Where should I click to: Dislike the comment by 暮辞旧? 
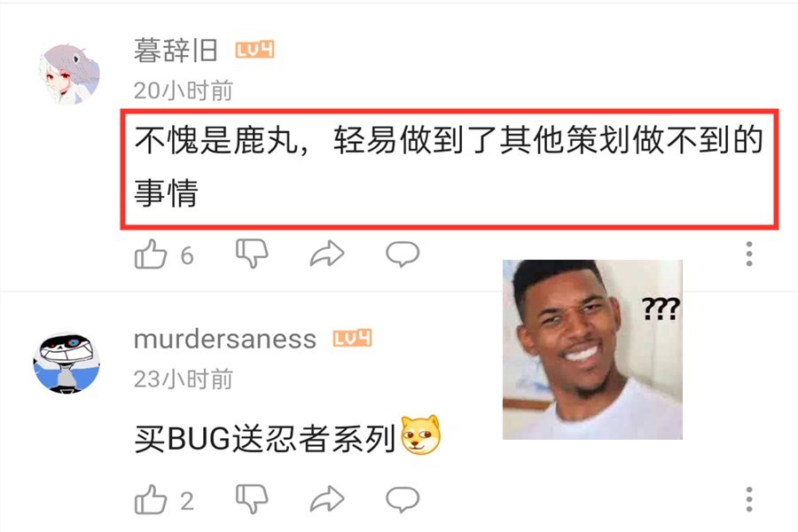click(x=252, y=254)
